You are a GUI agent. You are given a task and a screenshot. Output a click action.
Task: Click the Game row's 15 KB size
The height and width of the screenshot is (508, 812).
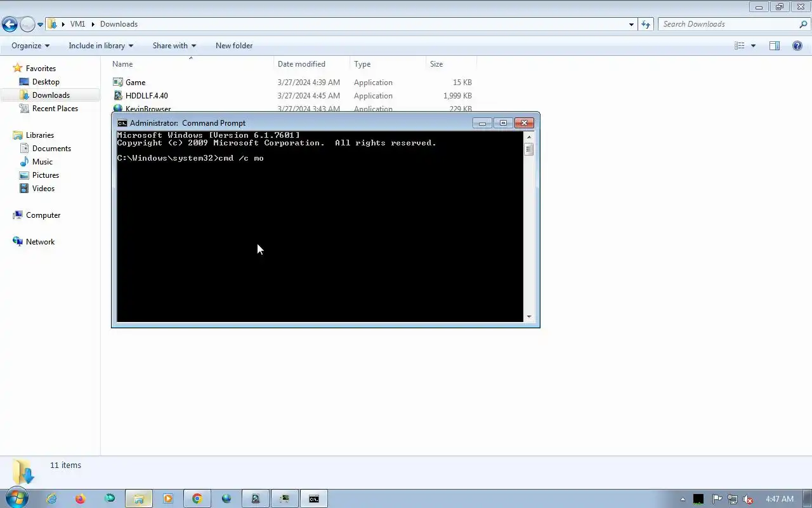pyautogui.click(x=462, y=83)
